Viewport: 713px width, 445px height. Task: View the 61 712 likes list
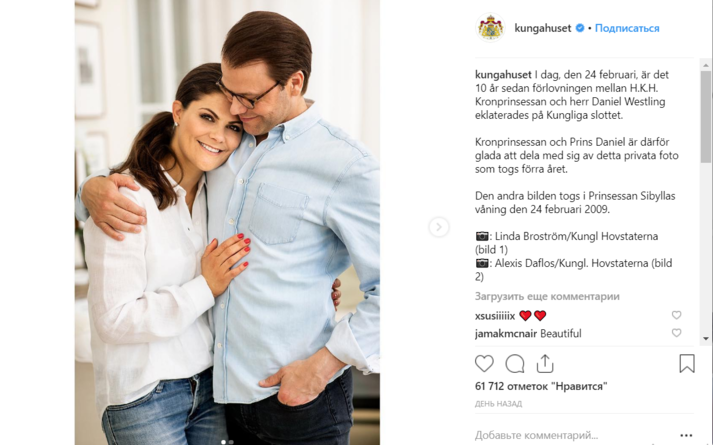pyautogui.click(x=541, y=386)
